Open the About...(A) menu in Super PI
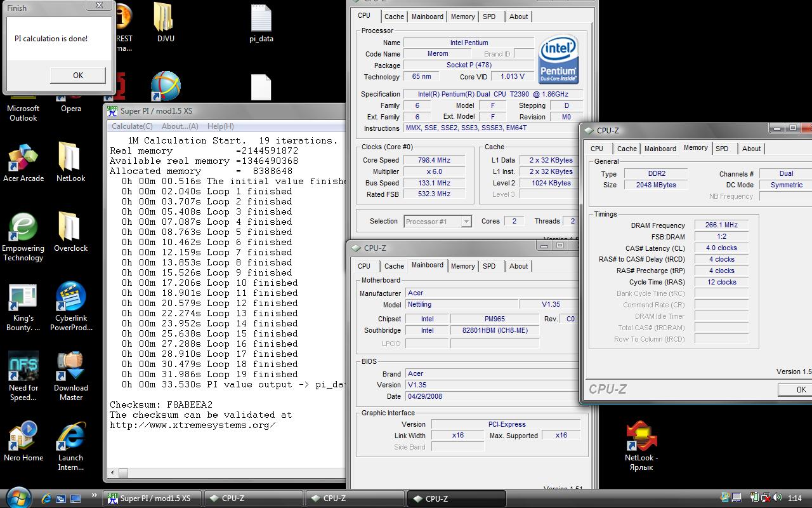 pos(180,126)
